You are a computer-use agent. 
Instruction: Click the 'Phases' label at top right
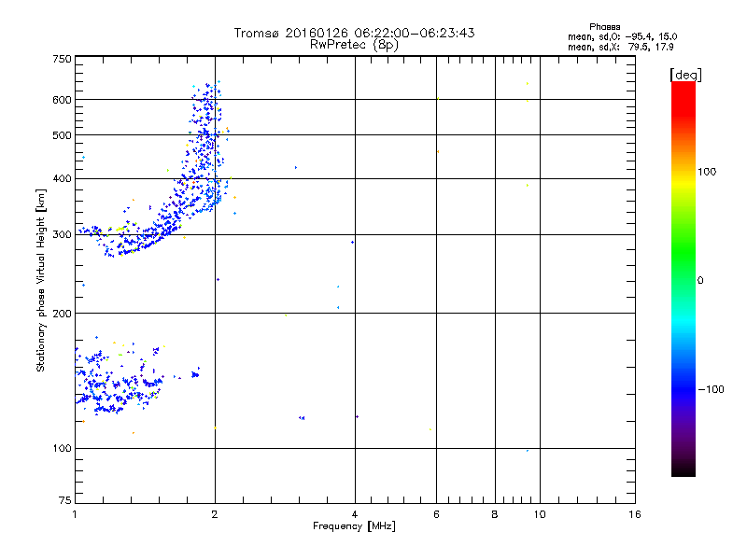[604, 27]
